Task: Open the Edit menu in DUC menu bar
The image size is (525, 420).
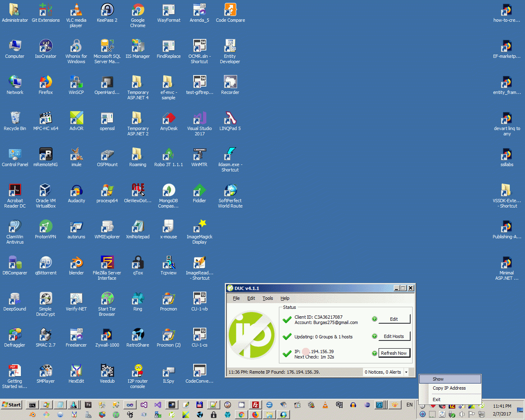Action: (x=251, y=298)
